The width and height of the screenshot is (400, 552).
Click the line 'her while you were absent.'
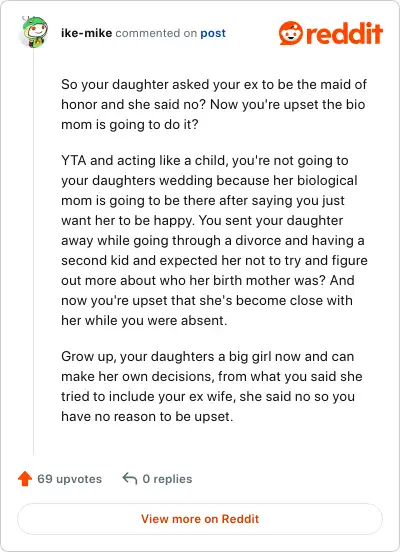tap(144, 320)
